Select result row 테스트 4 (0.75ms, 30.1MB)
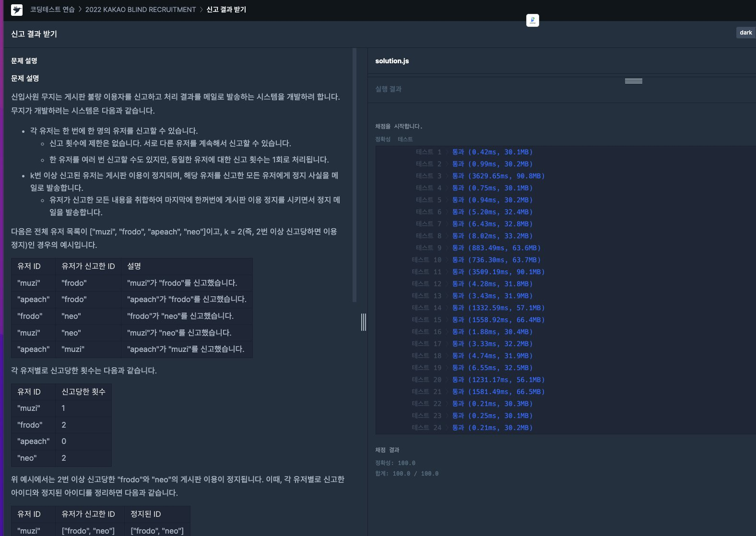The height and width of the screenshot is (536, 756). (474, 188)
